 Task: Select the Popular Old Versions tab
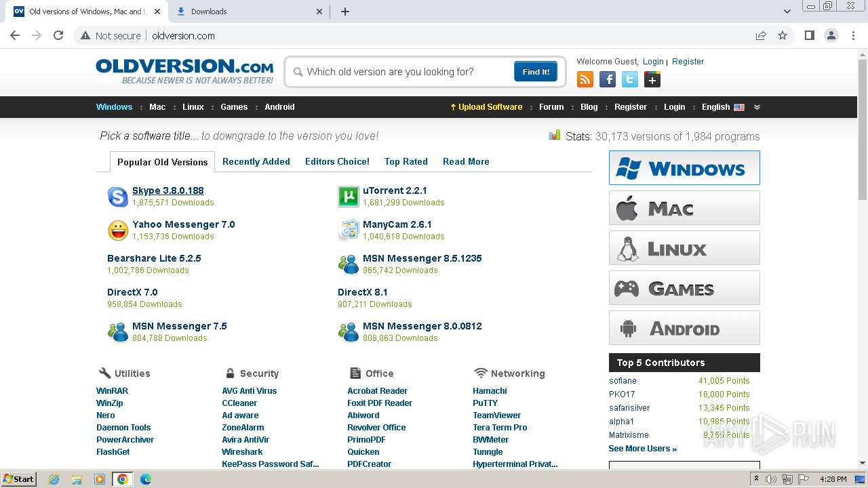(163, 162)
